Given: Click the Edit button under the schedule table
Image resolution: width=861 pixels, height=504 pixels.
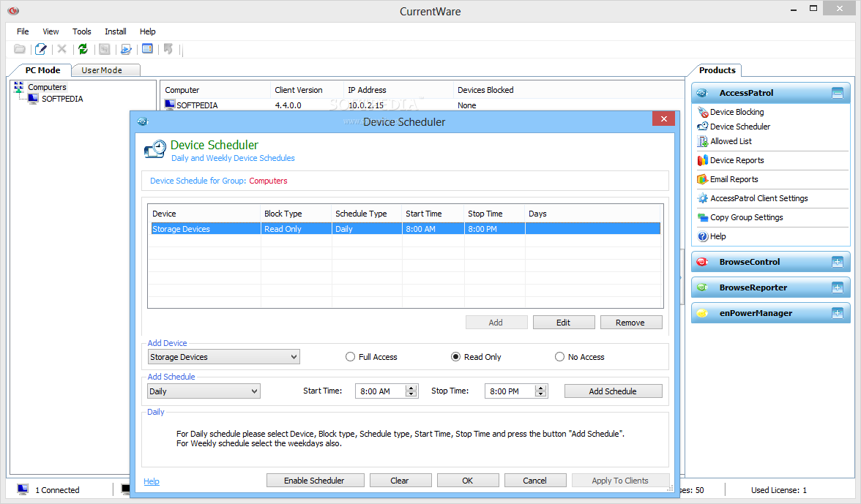Looking at the screenshot, I should click(x=564, y=323).
